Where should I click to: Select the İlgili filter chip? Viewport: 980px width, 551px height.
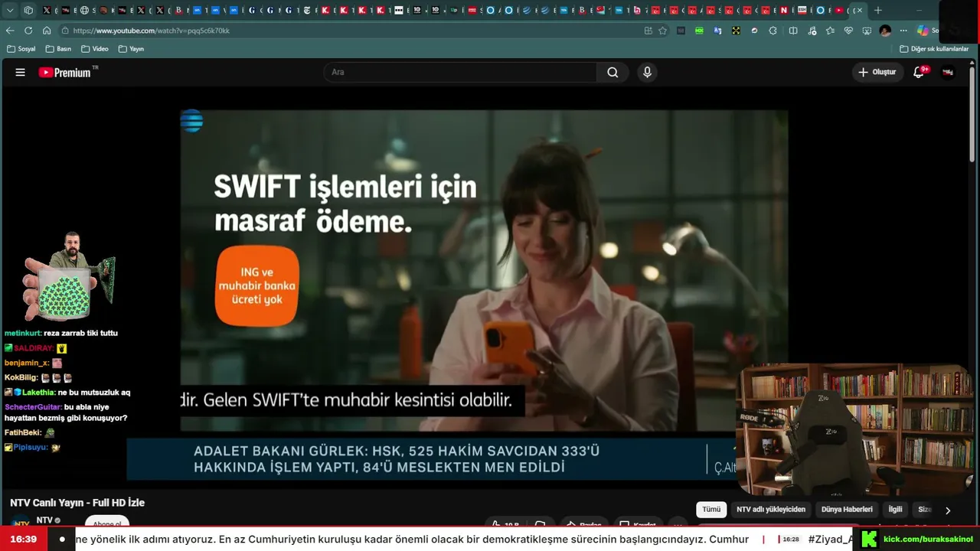coord(895,510)
